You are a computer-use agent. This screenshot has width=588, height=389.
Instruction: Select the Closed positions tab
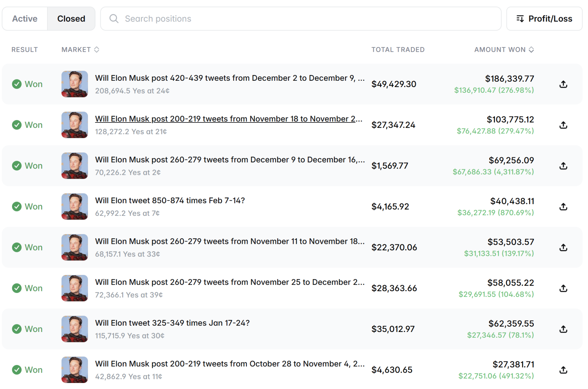[x=71, y=19]
